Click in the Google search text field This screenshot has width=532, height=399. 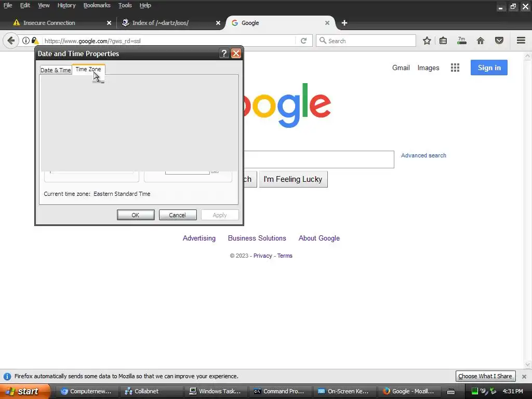319,159
